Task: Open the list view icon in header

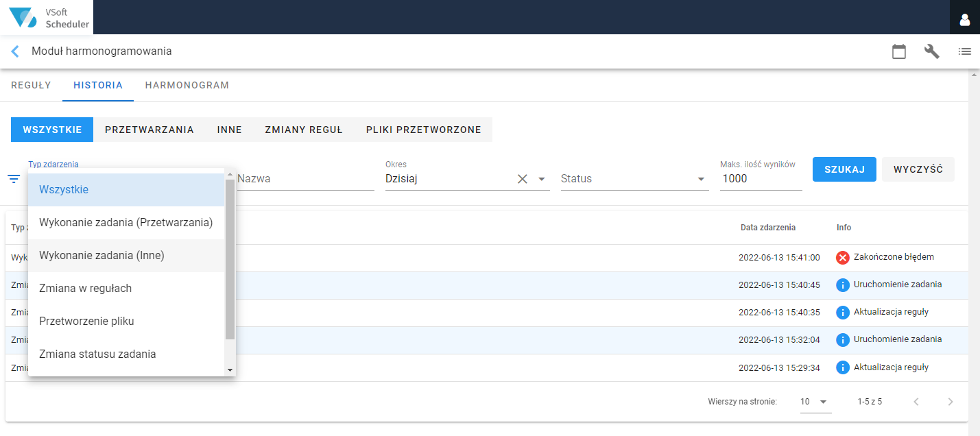Action: [965, 51]
